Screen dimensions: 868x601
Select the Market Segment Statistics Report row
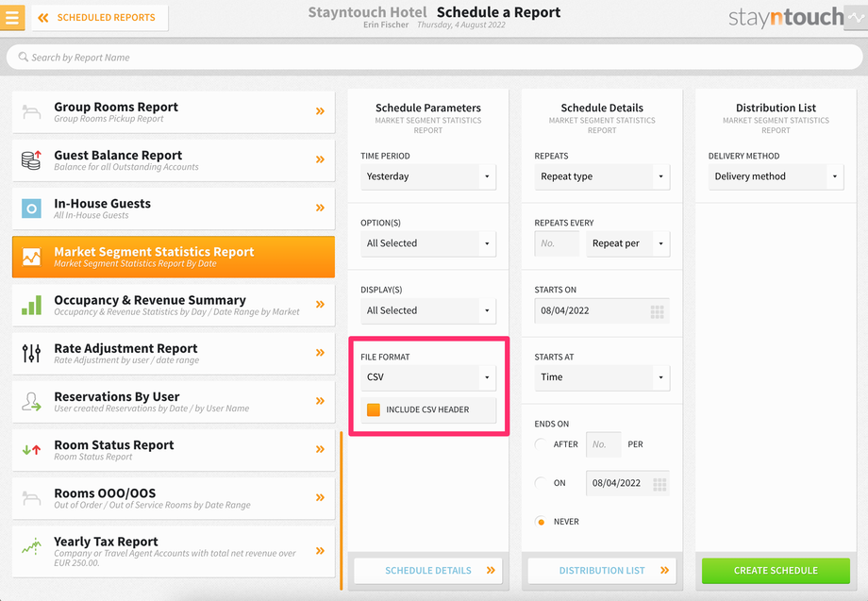[x=174, y=257]
